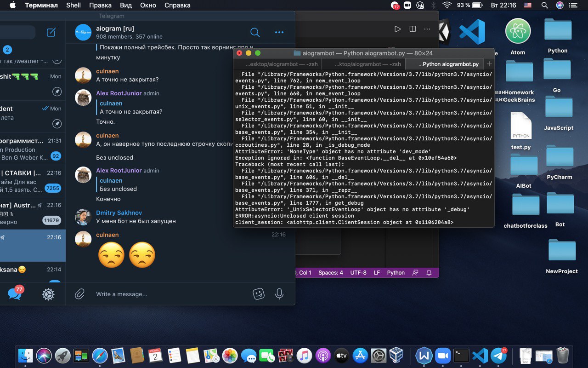This screenshot has width=588, height=368.
Task: Open the Telegram chats list icon with badge 77
Action: coord(15,293)
